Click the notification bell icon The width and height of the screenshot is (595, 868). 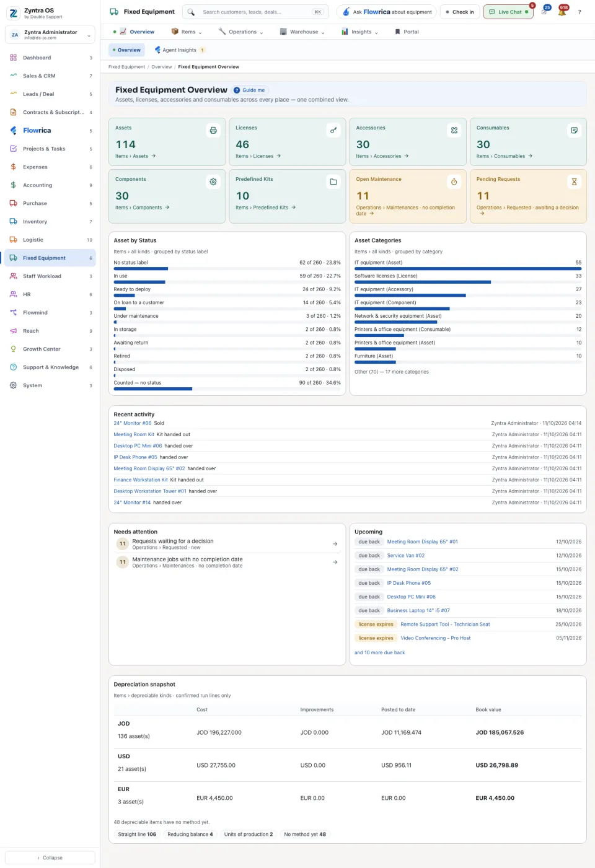pos(562,12)
